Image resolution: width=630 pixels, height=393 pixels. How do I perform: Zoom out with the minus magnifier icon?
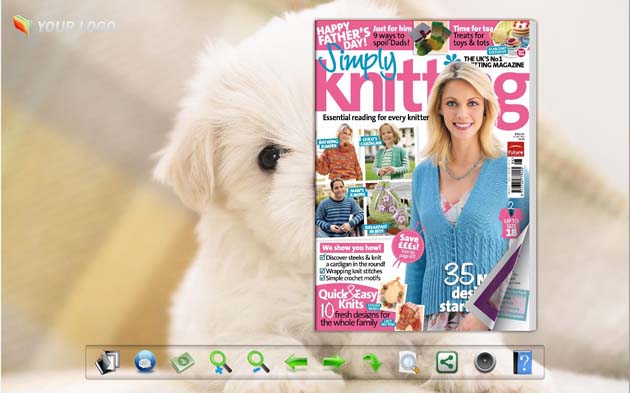tap(258, 362)
